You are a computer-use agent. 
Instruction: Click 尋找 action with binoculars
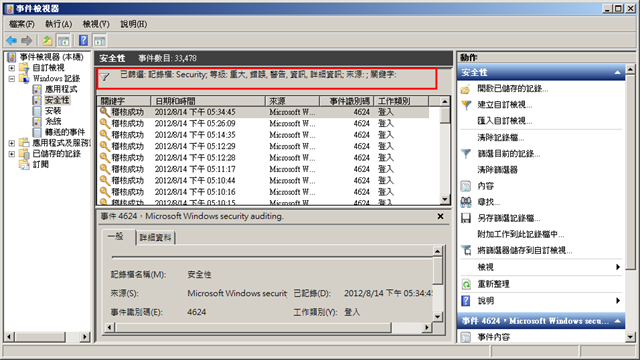[x=488, y=202]
